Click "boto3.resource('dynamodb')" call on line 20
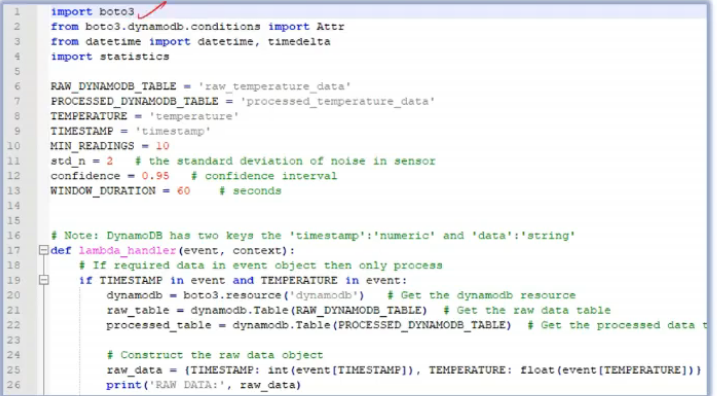The height and width of the screenshot is (396, 717). [274, 295]
